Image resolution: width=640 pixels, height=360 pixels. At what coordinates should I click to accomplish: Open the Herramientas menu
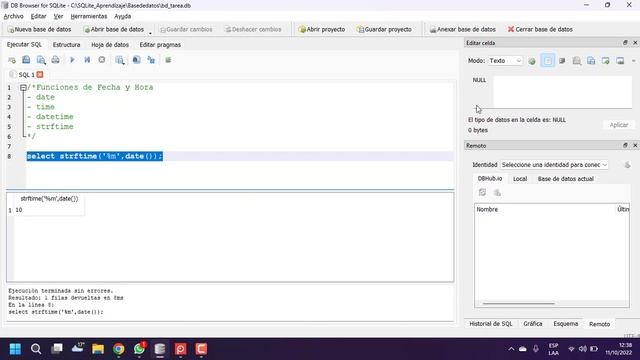point(89,16)
